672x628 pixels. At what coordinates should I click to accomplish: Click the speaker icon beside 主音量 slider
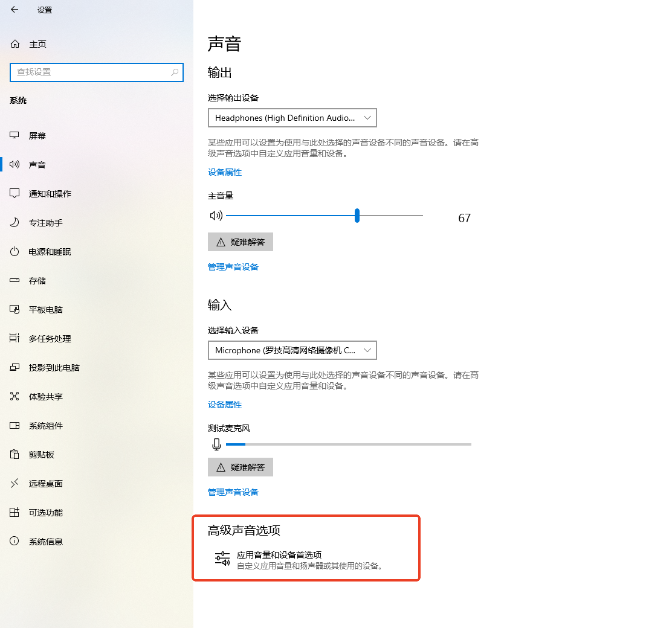coord(216,215)
